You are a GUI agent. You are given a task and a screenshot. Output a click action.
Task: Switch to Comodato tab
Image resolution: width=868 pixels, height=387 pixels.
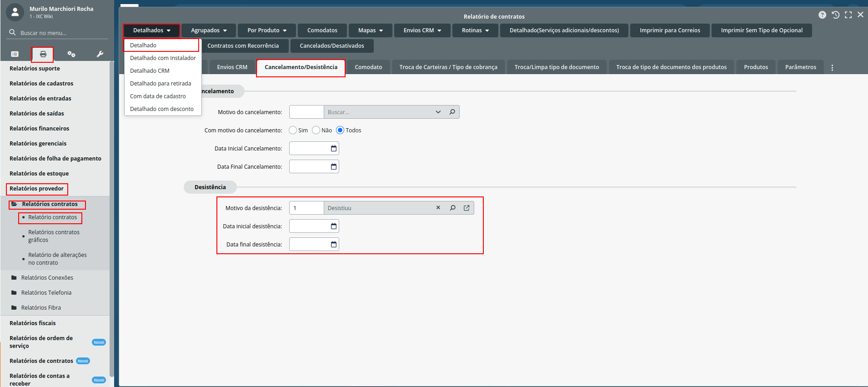368,67
